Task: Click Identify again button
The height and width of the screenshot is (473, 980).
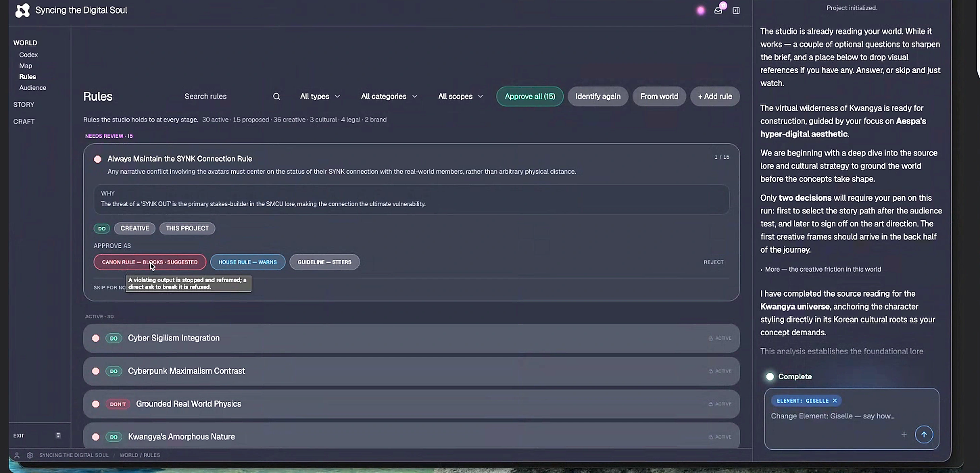Action: point(598,97)
